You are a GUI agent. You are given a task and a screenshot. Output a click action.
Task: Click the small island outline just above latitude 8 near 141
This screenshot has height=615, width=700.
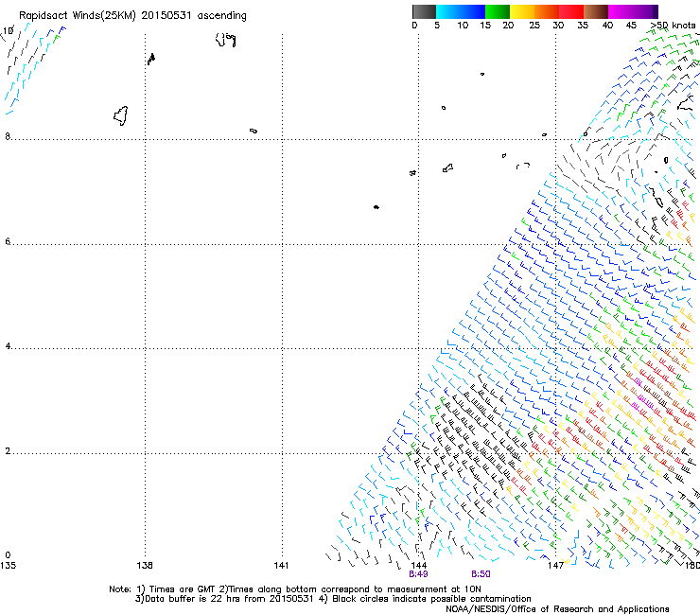pos(254,131)
